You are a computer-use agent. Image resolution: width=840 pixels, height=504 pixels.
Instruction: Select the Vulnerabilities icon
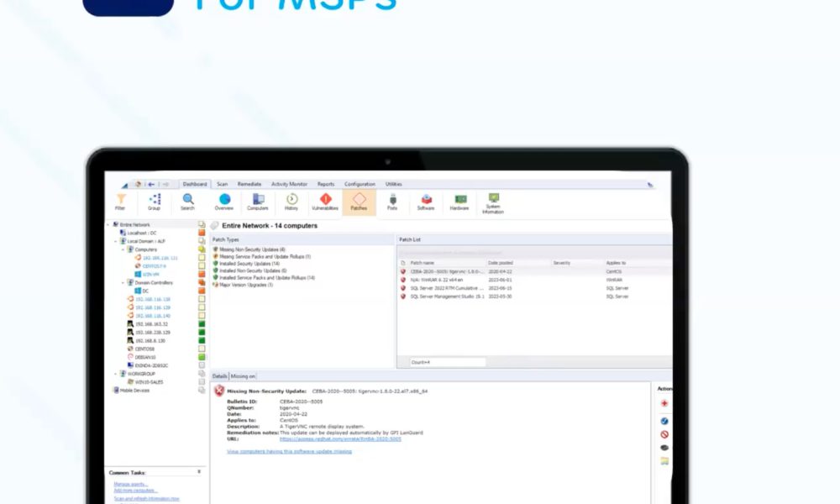325,201
